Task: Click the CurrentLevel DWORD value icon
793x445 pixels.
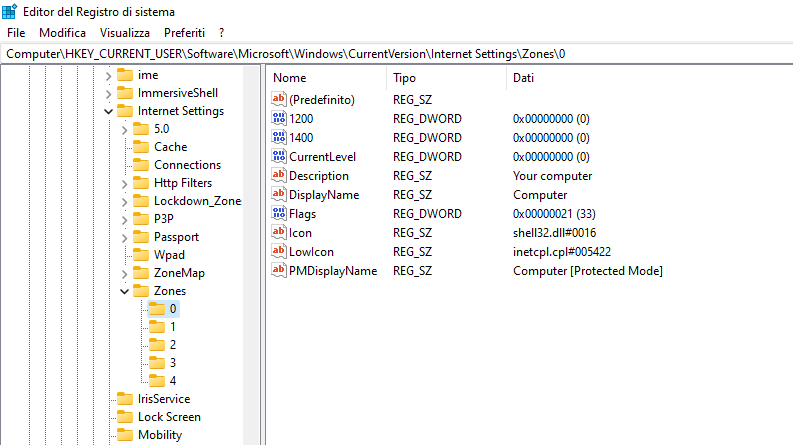Action: coord(279,156)
